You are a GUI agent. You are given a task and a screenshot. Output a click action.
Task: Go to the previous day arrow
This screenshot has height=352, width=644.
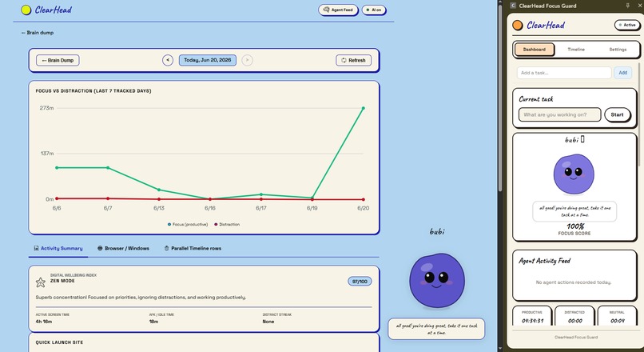click(x=168, y=60)
